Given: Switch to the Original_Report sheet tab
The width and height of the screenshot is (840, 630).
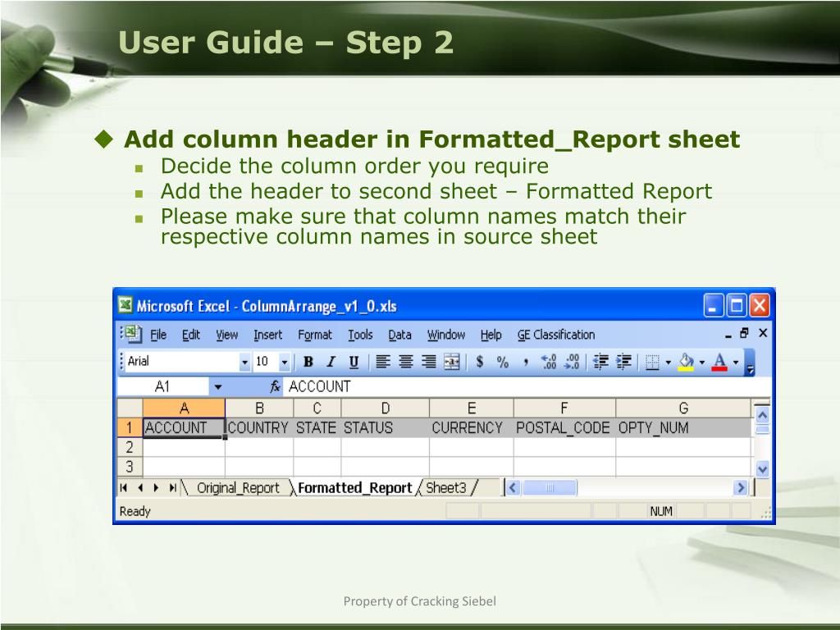Looking at the screenshot, I should (238, 488).
